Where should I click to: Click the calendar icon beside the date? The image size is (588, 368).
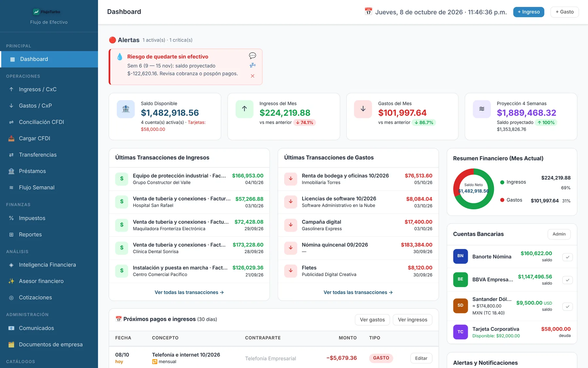[x=368, y=11]
